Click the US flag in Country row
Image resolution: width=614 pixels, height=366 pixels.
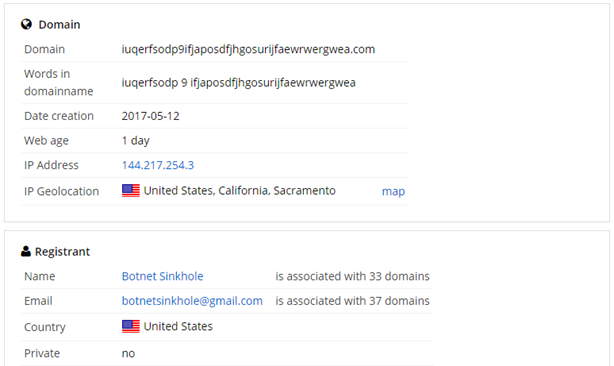pyautogui.click(x=131, y=326)
